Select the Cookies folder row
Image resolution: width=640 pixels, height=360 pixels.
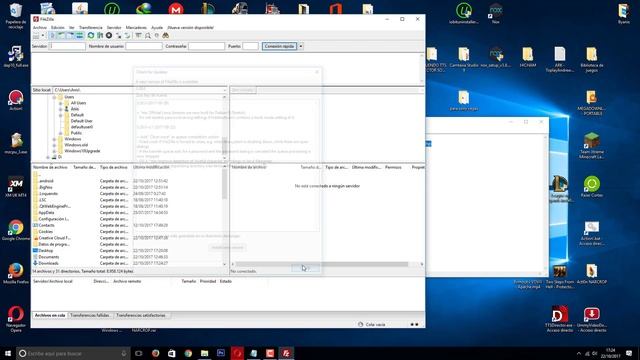127,231
